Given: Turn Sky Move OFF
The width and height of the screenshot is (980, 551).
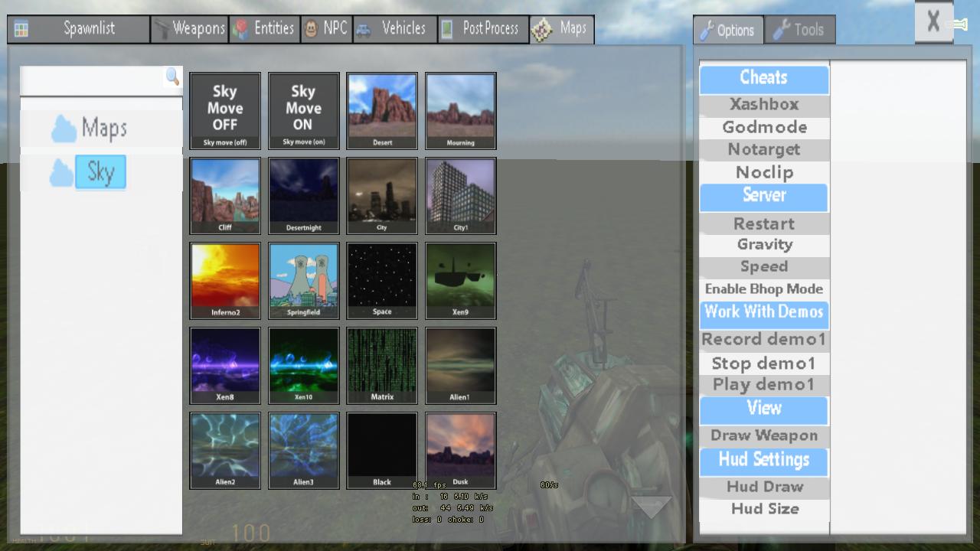Looking at the screenshot, I should tap(225, 110).
